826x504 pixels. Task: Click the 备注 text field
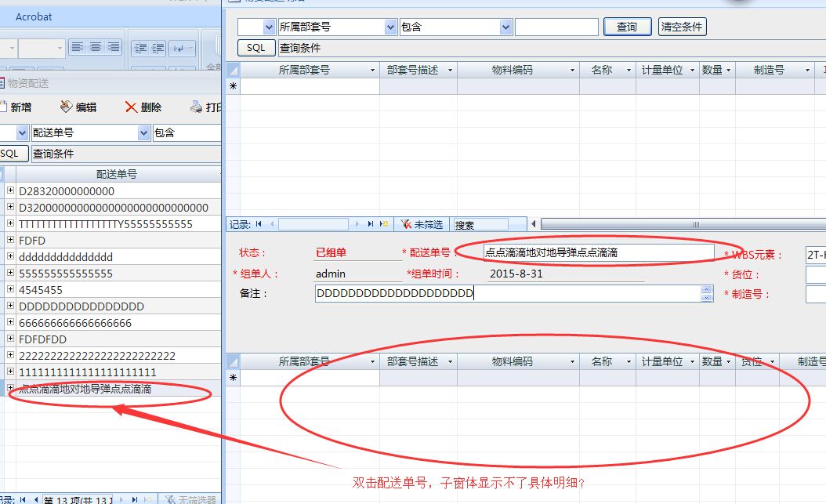pyautogui.click(x=506, y=294)
